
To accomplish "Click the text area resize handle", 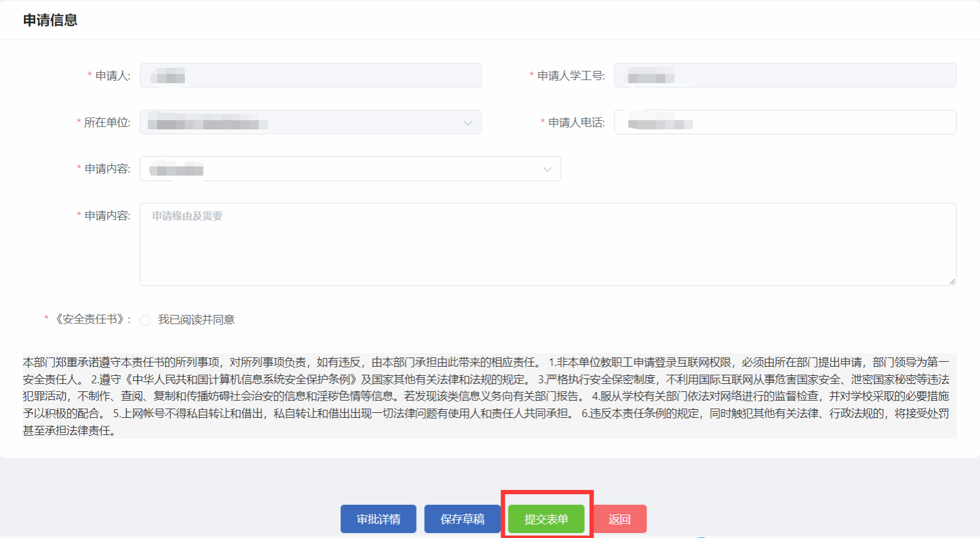I will 952,281.
